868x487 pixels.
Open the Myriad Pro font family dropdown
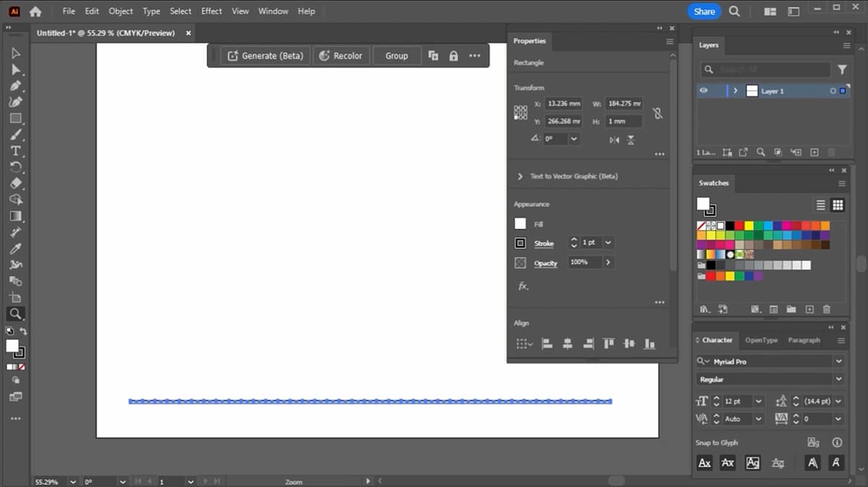click(x=838, y=361)
